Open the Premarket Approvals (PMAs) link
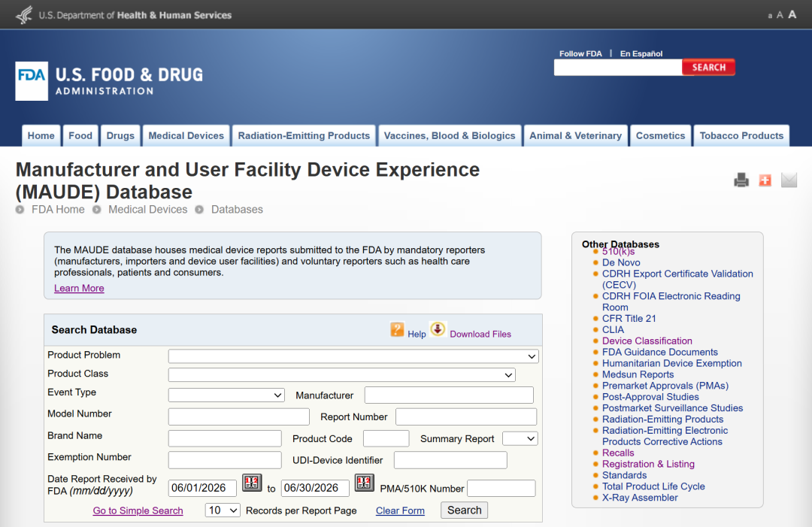This screenshot has width=812, height=527. tap(665, 386)
